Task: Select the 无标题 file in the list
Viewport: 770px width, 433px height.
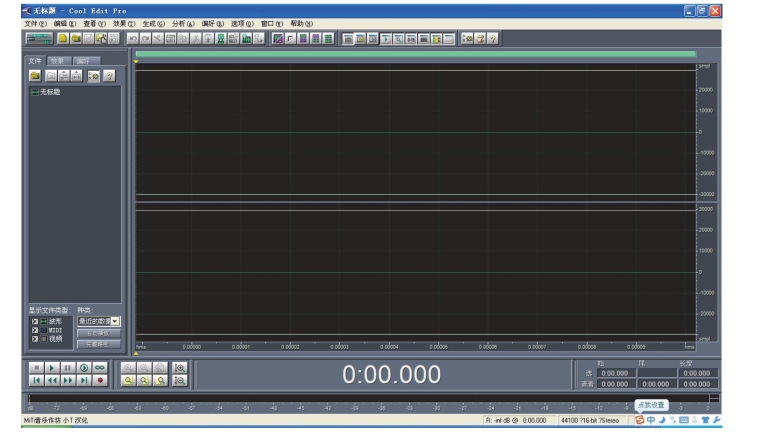Action: point(49,91)
